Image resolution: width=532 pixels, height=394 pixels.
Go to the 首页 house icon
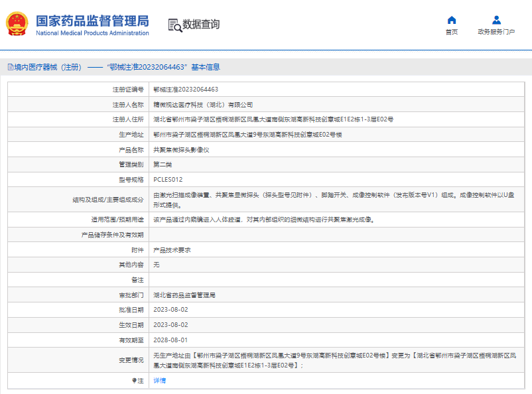(x=452, y=21)
